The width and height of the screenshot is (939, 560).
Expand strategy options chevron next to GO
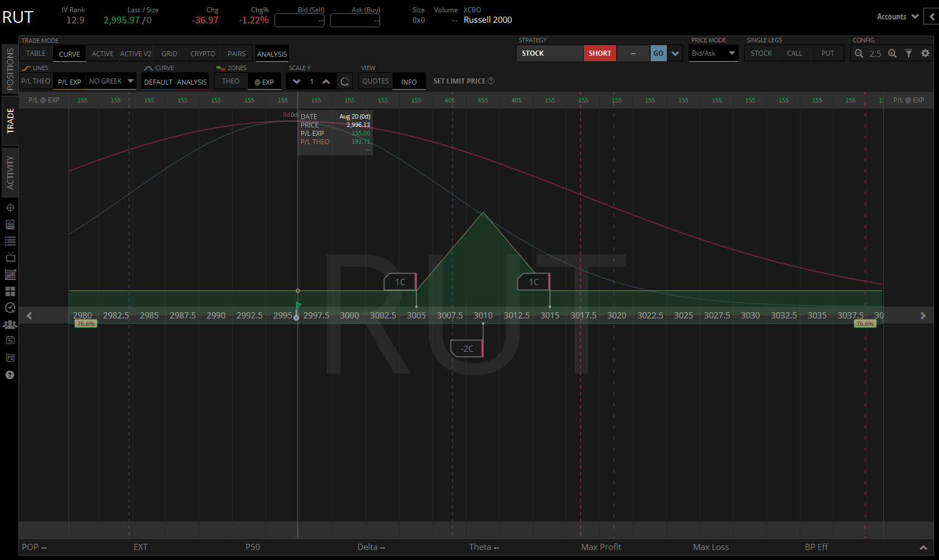click(x=675, y=53)
